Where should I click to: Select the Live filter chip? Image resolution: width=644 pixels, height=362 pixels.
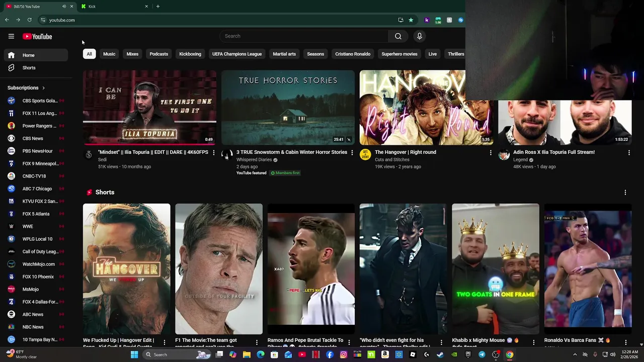tap(432, 54)
